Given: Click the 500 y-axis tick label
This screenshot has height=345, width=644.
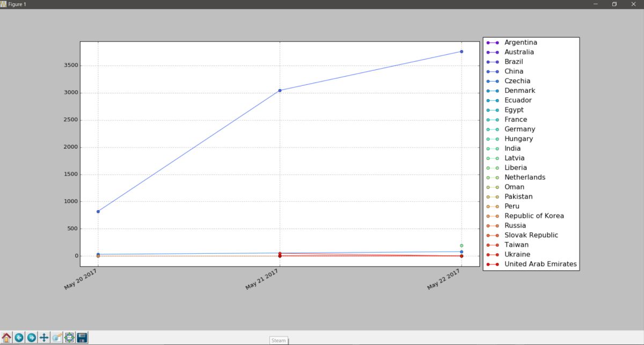Looking at the screenshot, I should pyautogui.click(x=71, y=229).
